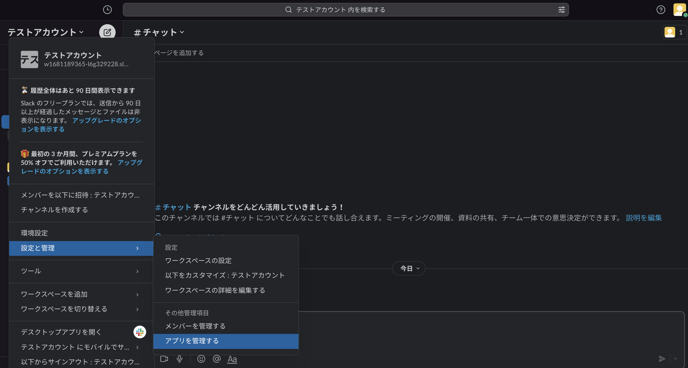Expand テストアカウント にモバイルで submenu
The height and width of the screenshot is (368, 688).
81,347
